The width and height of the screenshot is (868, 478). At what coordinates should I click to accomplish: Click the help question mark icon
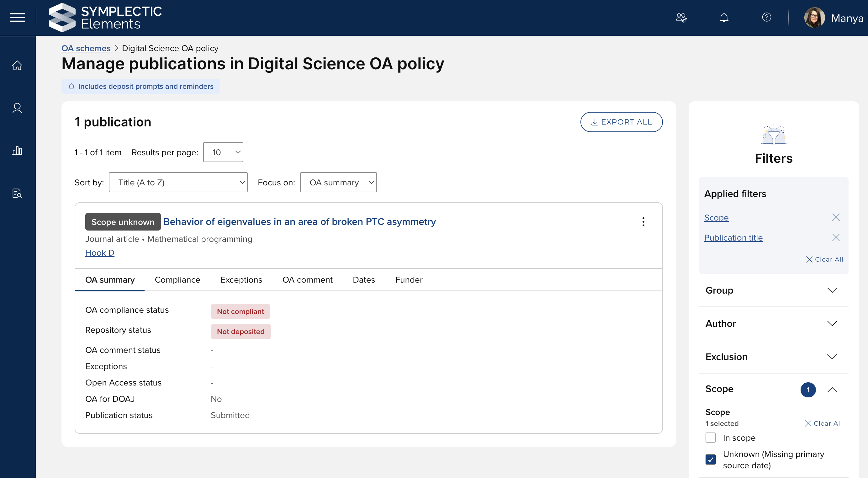coord(766,18)
